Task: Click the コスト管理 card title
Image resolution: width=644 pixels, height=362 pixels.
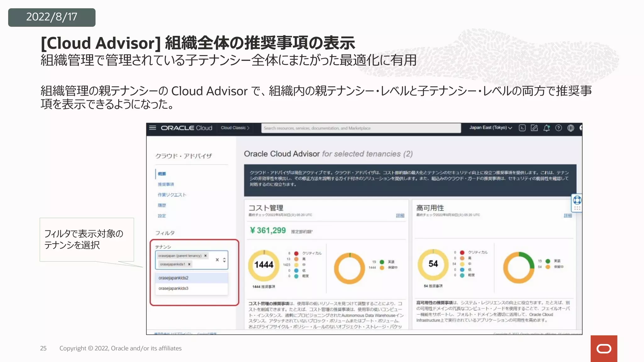Action: point(266,208)
